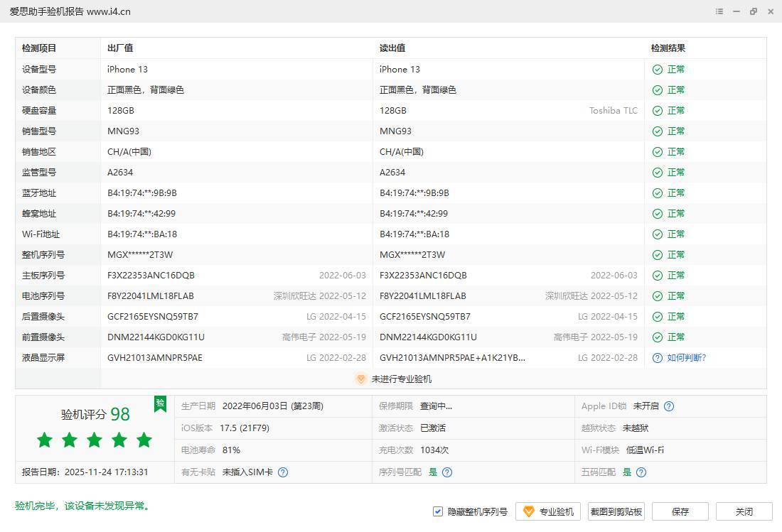Restore the window using title bar button

tap(754, 11)
